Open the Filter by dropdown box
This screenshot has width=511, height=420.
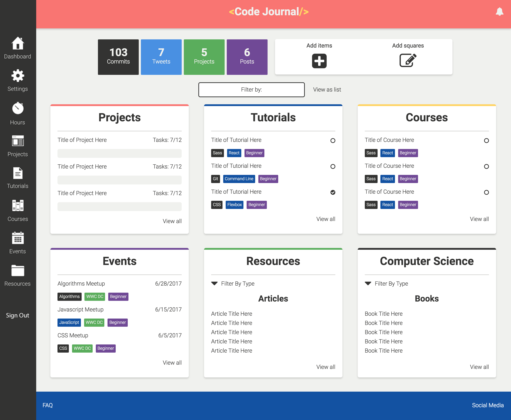251,90
